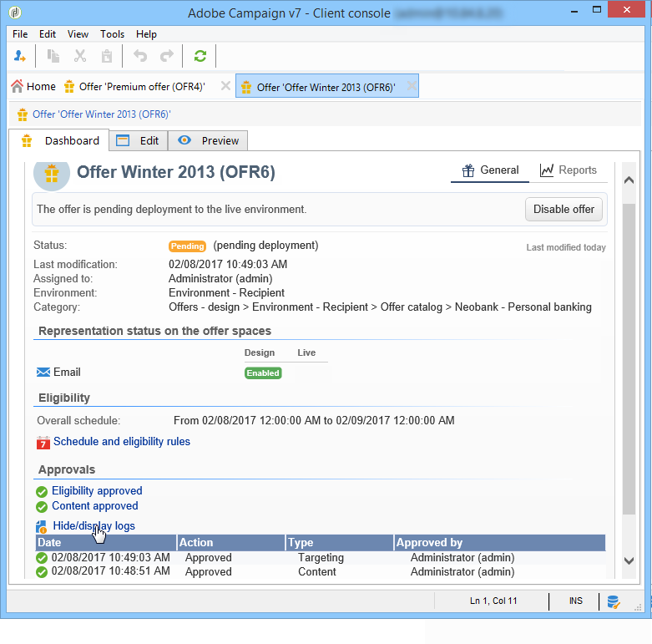Open the Preview tab
Viewport: 652px width, 644px height.
coord(208,140)
